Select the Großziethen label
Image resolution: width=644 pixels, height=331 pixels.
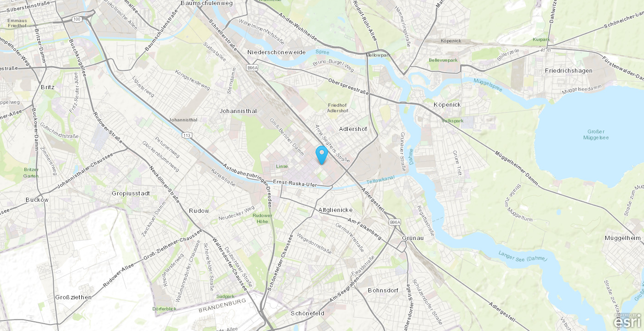coord(73,297)
